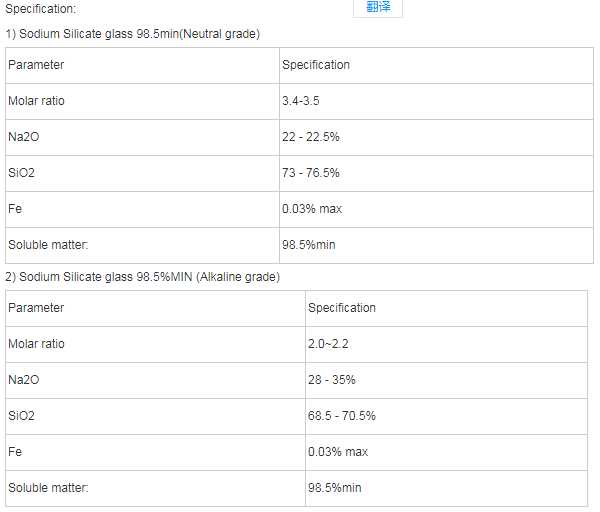This screenshot has height=512, width=600.
Task: Click the 'Specification:' heading text
Action: point(41,9)
